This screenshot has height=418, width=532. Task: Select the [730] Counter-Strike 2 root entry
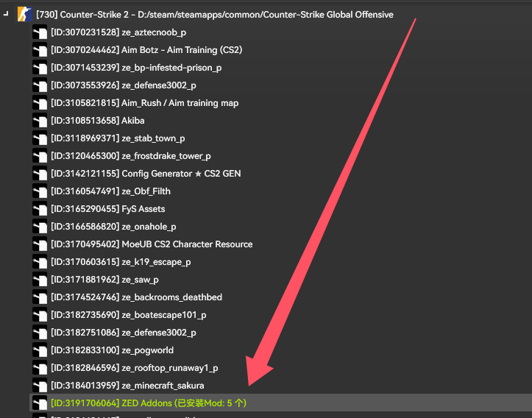[x=215, y=15]
